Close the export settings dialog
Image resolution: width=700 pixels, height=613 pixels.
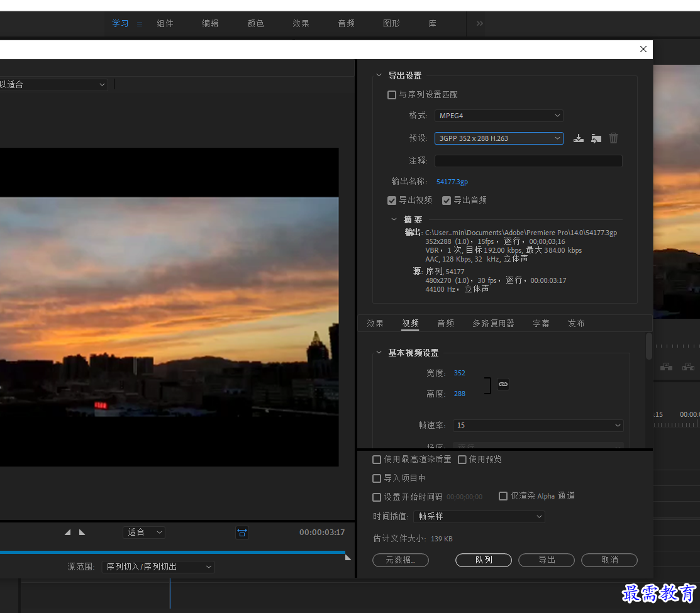[x=643, y=49]
